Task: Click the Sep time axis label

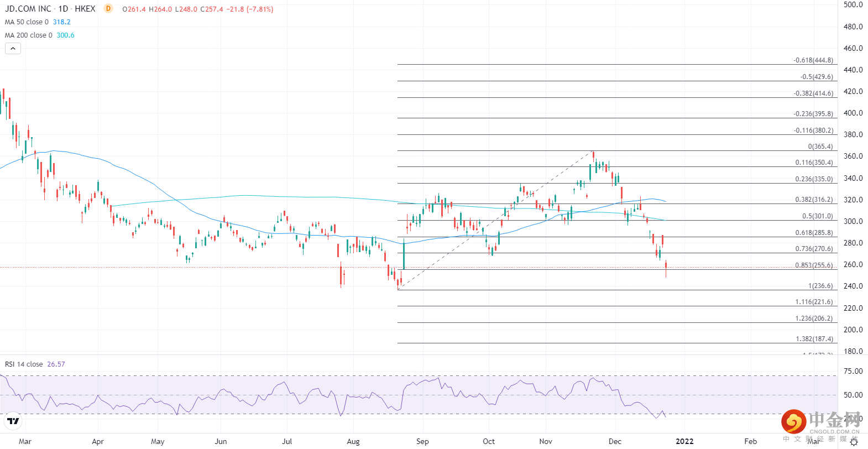Action: pos(422,441)
